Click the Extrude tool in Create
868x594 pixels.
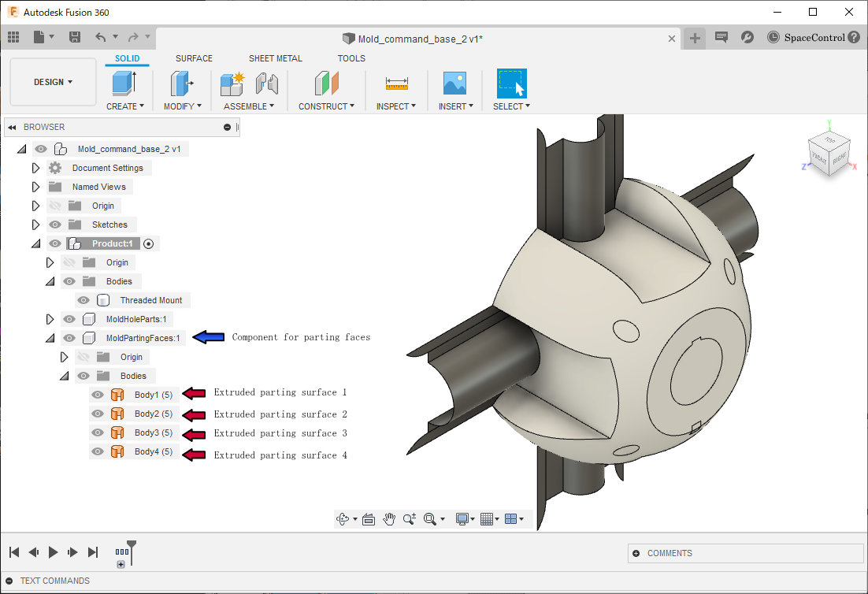click(124, 84)
